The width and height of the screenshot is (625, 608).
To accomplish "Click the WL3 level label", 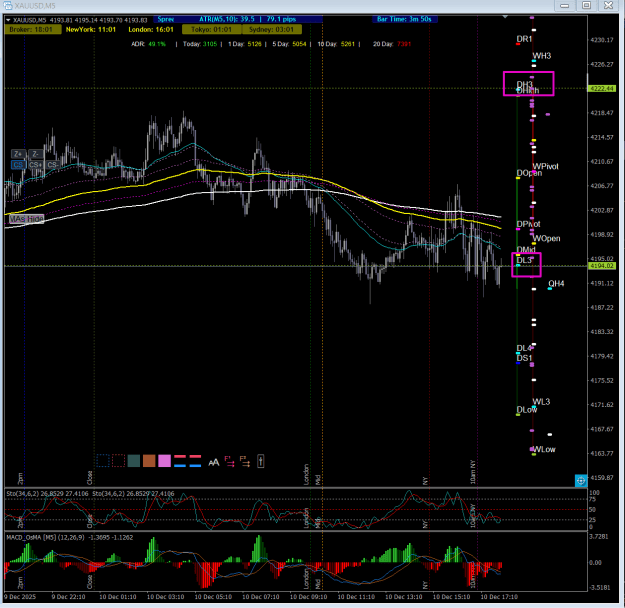I will click(541, 401).
